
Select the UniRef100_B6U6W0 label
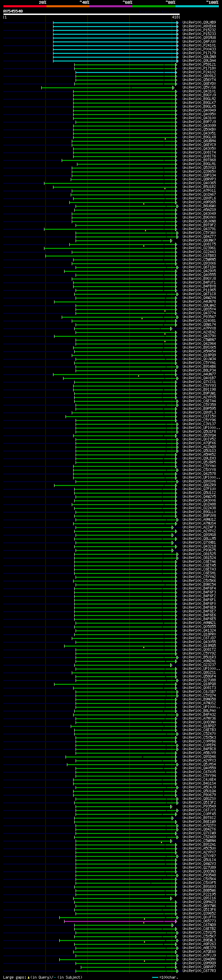199,206
